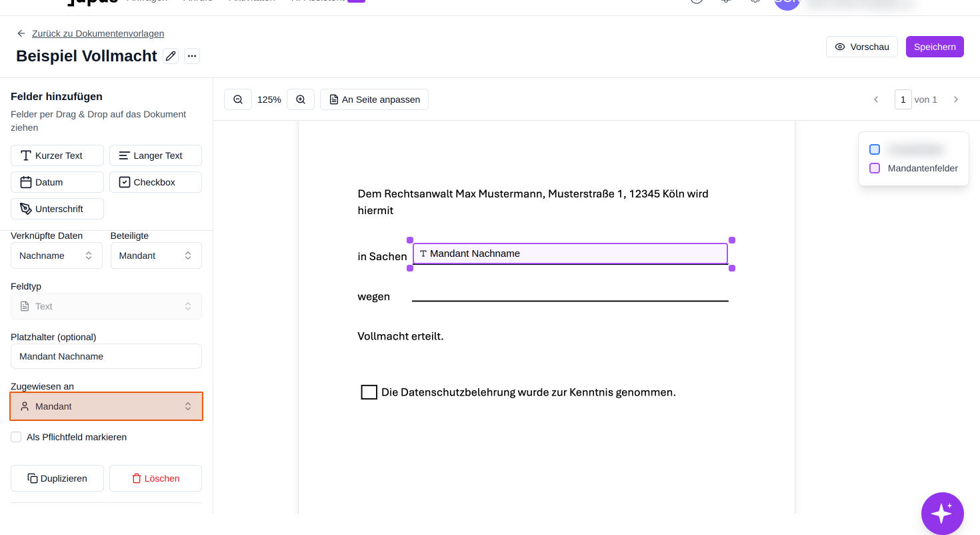Viewport: 980px width, 535px height.
Task: Delete the field with Löschen
Action: point(155,478)
